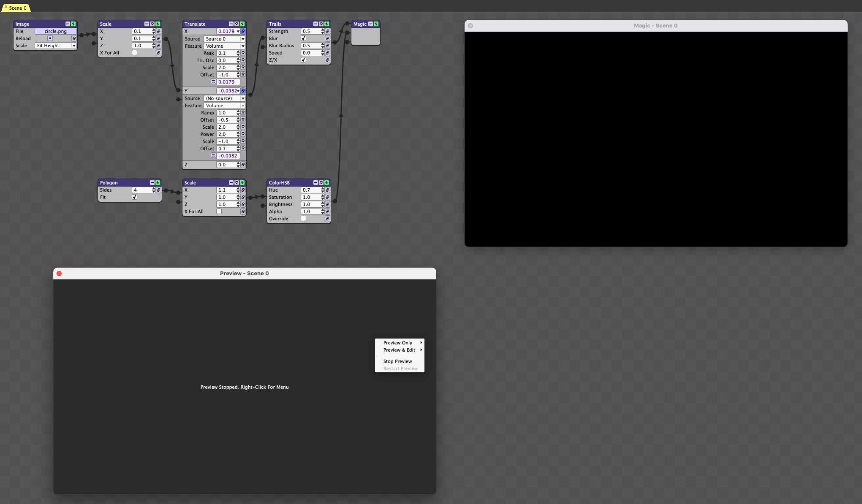Expand dropdown arrow beside Translate X 0.0179
This screenshot has width=862, height=504.
(x=238, y=31)
